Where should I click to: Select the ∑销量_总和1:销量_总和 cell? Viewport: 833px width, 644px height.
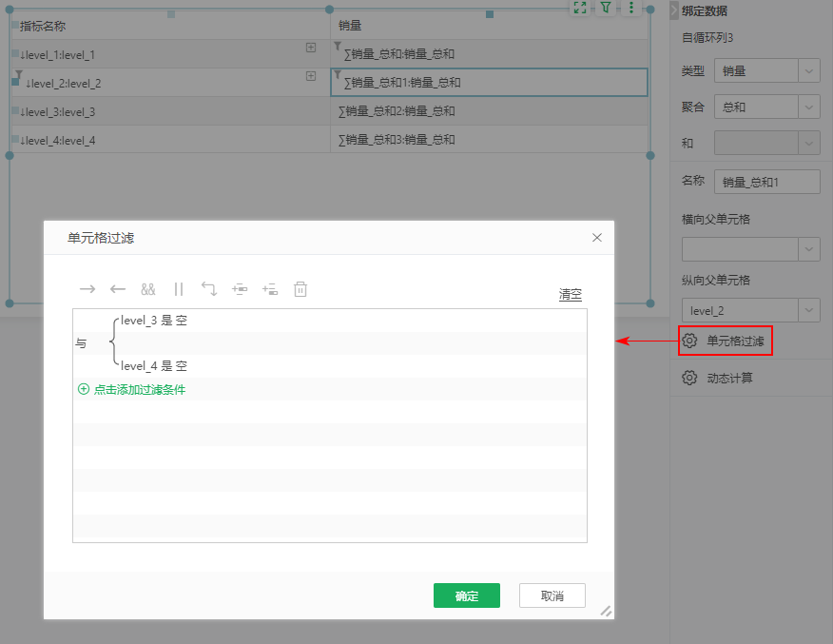[x=489, y=83]
